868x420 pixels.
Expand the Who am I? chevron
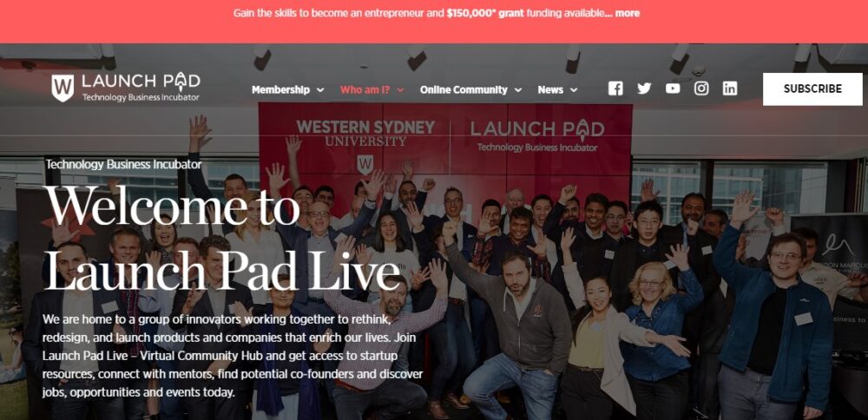point(400,90)
